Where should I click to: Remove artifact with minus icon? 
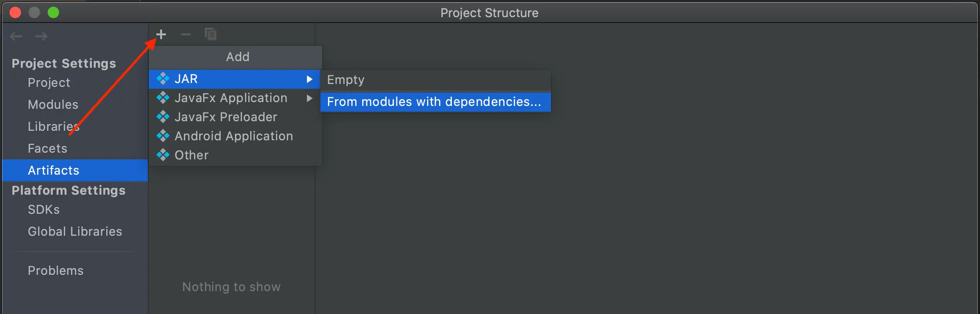(186, 34)
